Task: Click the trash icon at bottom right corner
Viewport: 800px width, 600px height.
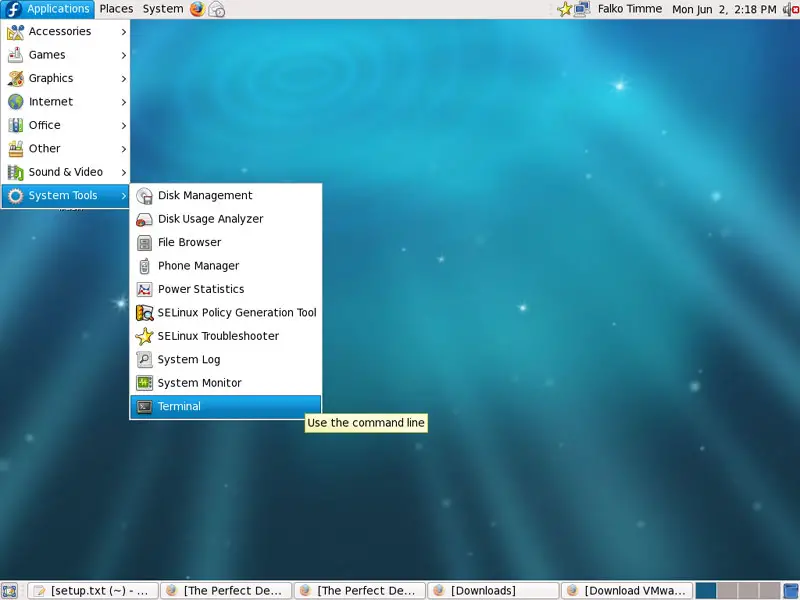Action: click(791, 591)
